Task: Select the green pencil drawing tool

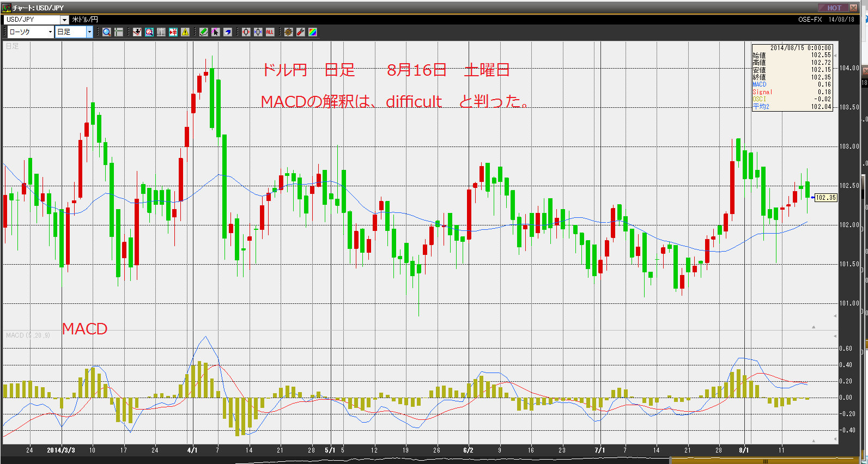Action: pos(203,32)
